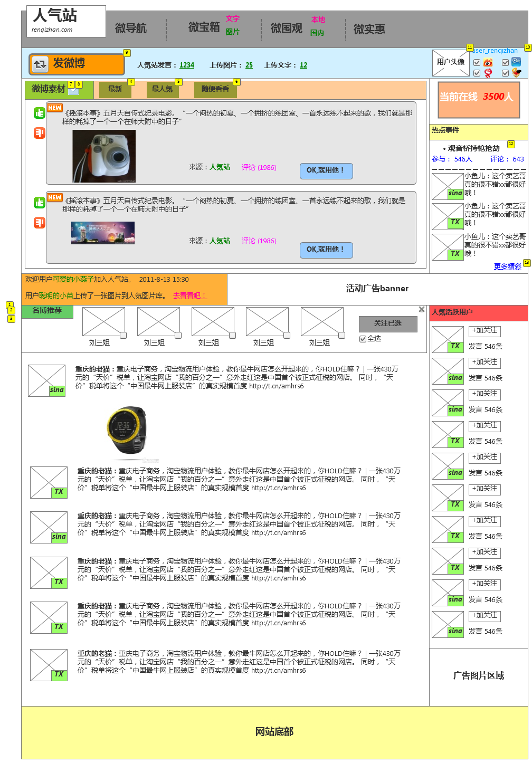Uncheck the checkbox beside Sina Weibo icon
The image size is (532, 763).
pos(477,62)
